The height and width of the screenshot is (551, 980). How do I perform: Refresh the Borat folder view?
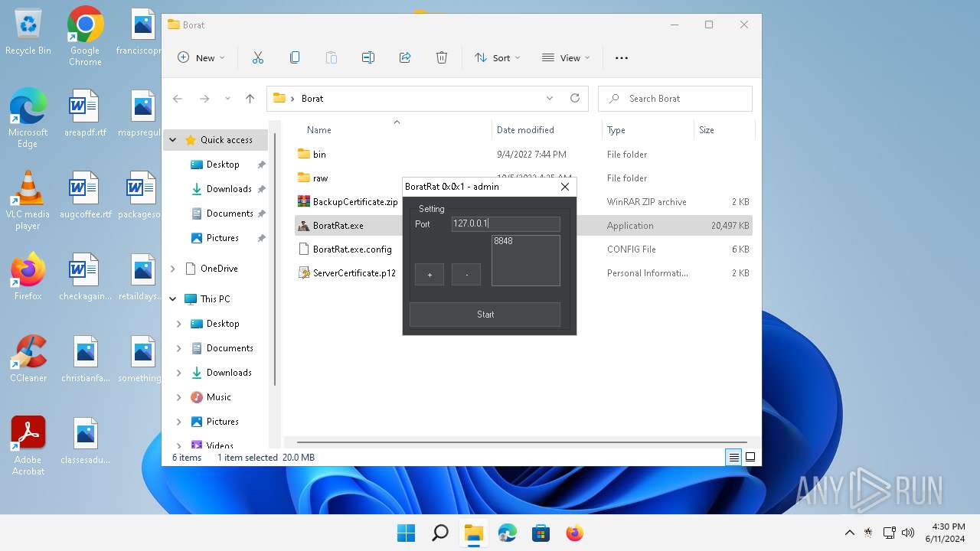[575, 98]
